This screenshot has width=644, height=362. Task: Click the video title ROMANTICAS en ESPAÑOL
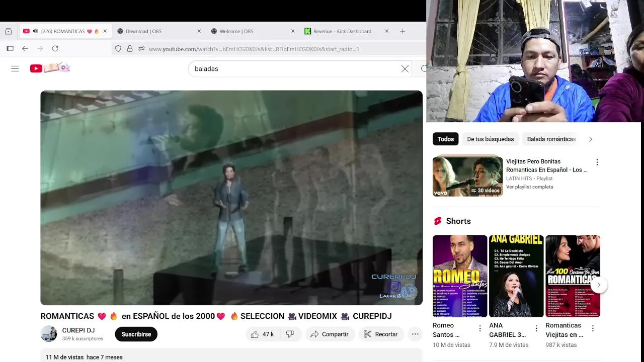pos(216,316)
